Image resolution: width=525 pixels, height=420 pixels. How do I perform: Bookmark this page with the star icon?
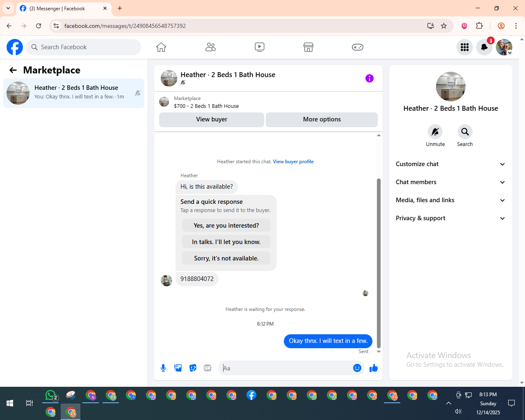pyautogui.click(x=444, y=26)
